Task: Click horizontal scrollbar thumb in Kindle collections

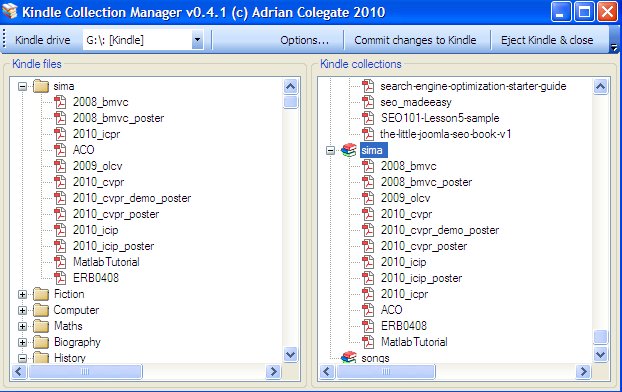Action: pos(386,372)
